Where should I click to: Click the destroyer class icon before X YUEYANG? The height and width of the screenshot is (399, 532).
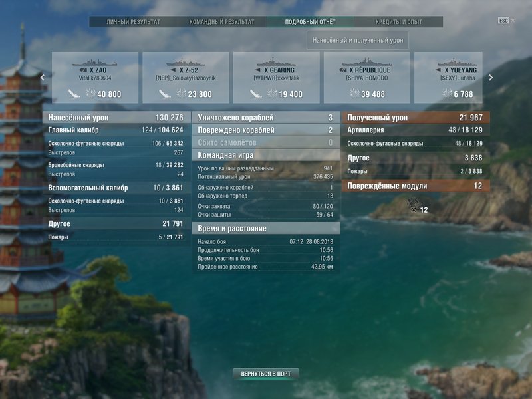pyautogui.click(x=438, y=70)
